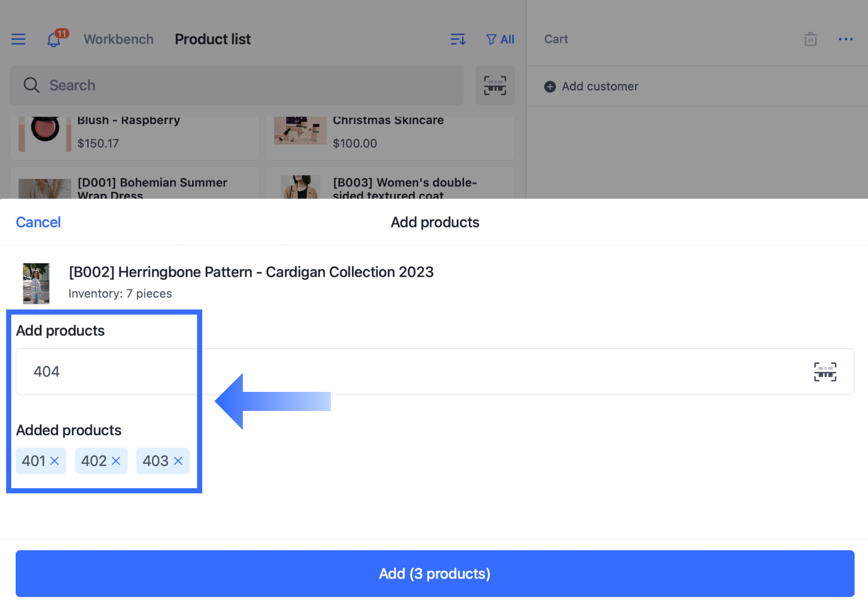Click the trash icon in Cart
The image size is (868, 604).
tap(810, 39)
